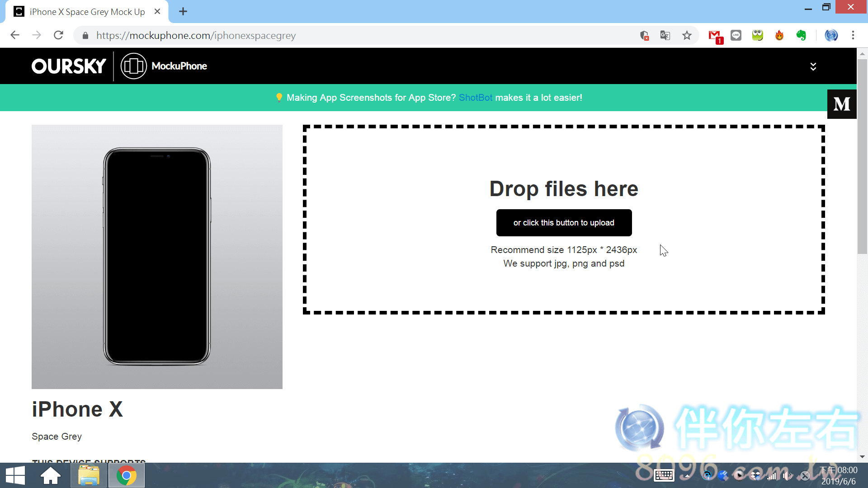Click the Space Grey label
Screen dimensions: 868x488
[57, 436]
